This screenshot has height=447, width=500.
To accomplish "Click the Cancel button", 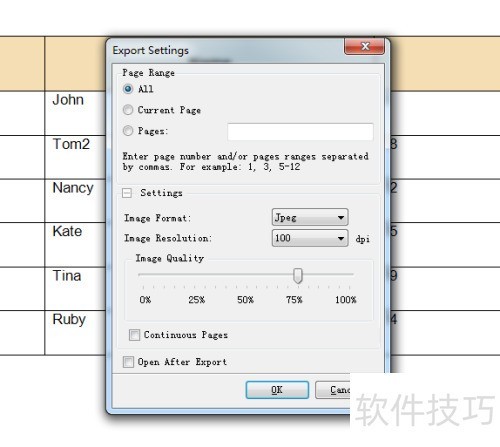I will [x=333, y=390].
